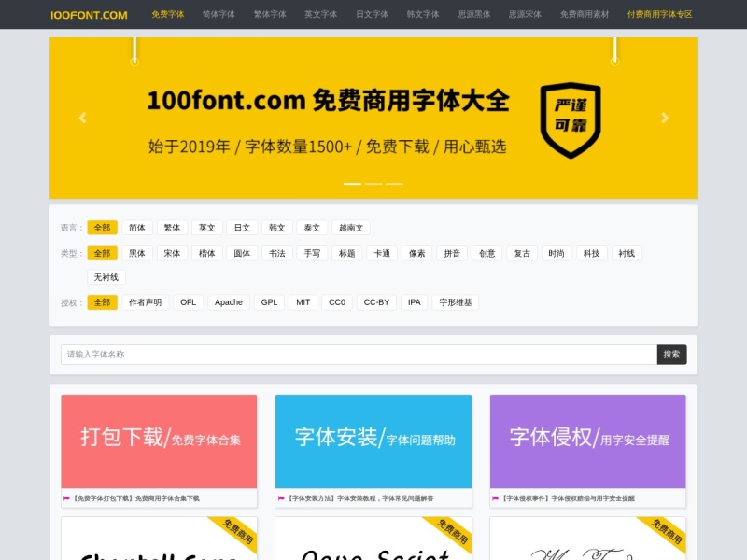
Task: Open 日文字体 nav menu item
Action: [372, 14]
